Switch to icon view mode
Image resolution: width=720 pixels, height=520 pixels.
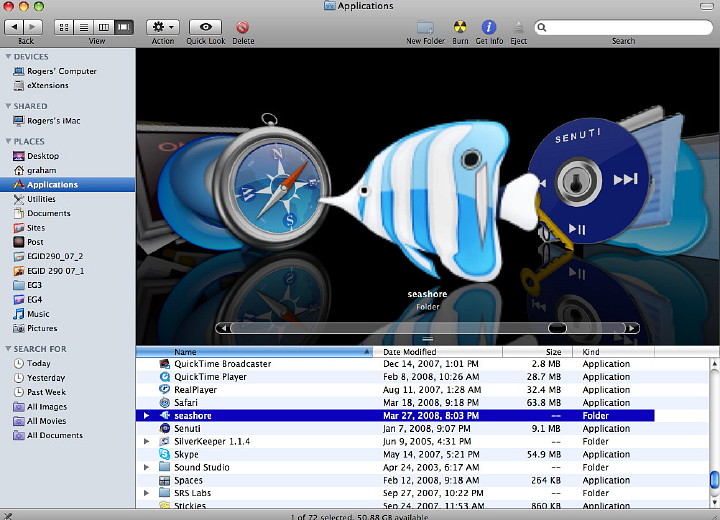(64, 28)
